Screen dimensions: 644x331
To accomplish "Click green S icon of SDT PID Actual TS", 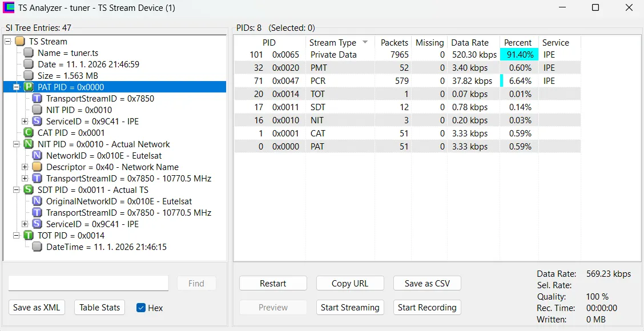I will pyautogui.click(x=29, y=190).
